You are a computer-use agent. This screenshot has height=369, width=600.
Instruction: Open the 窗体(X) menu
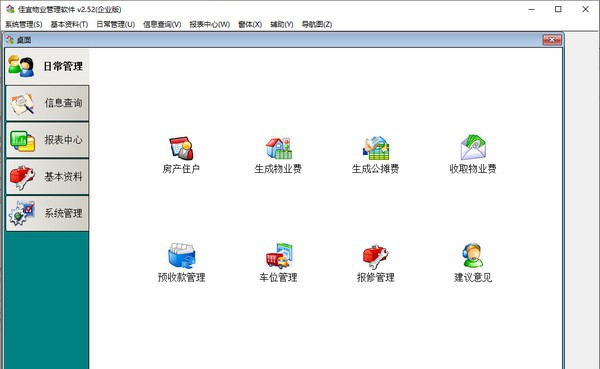250,24
